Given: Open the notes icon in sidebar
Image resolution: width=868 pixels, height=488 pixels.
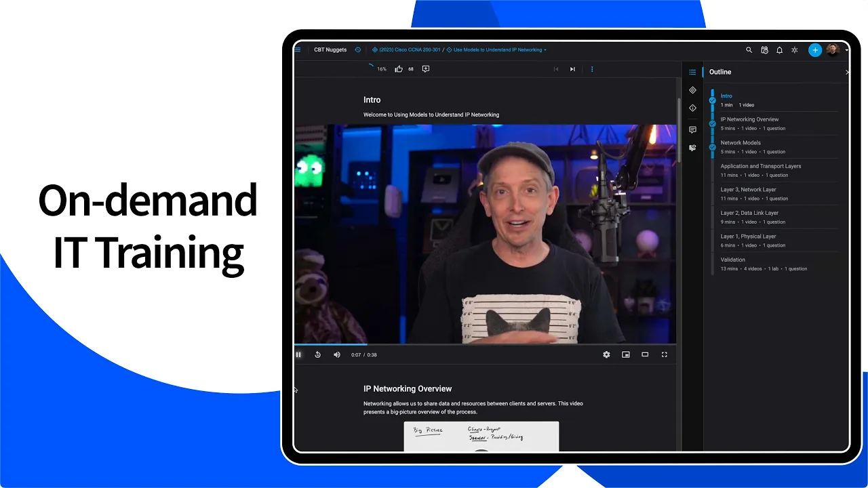Looking at the screenshot, I should (692, 129).
